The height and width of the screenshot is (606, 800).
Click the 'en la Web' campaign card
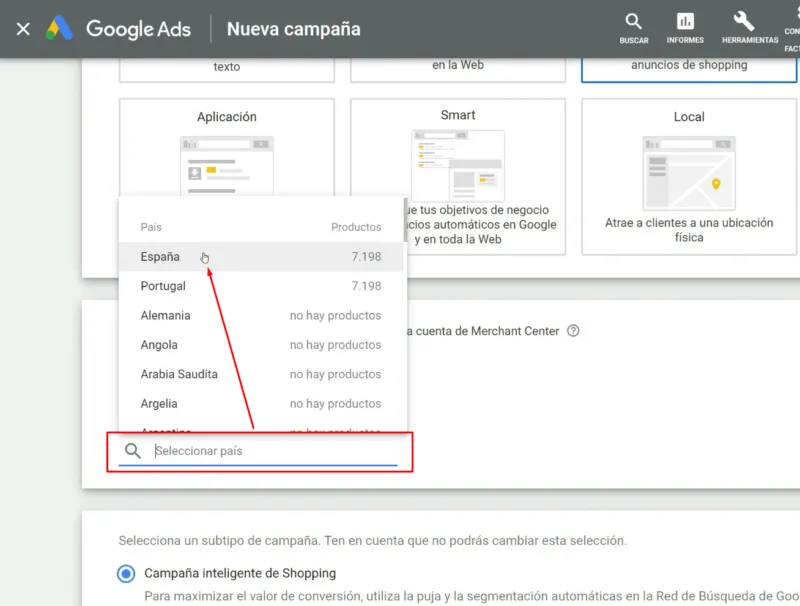click(458, 70)
